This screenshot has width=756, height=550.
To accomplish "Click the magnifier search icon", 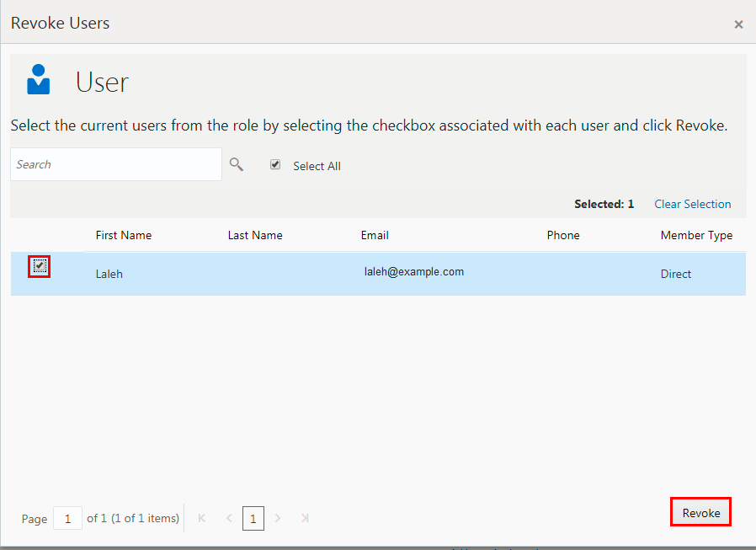I will point(237,164).
